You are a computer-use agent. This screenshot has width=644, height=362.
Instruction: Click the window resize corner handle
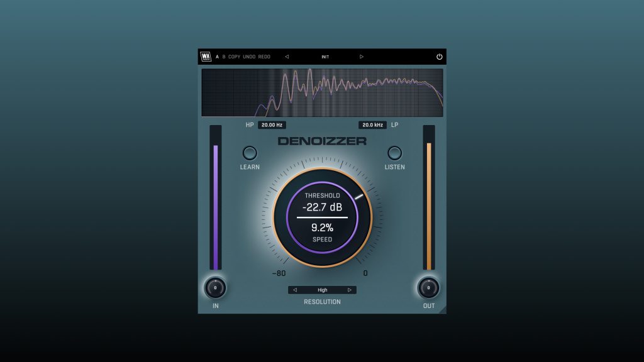click(x=443, y=310)
